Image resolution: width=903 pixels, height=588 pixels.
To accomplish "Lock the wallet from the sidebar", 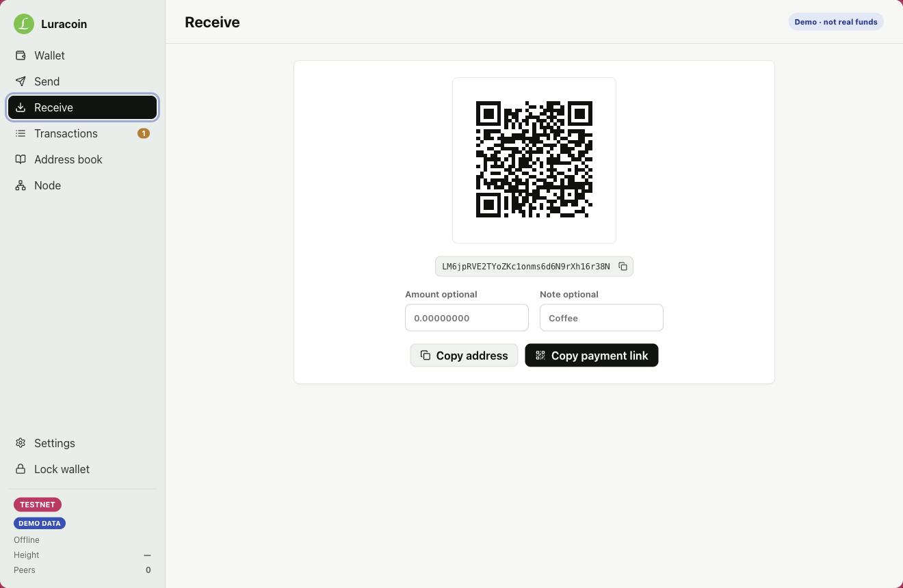I will (x=83, y=469).
